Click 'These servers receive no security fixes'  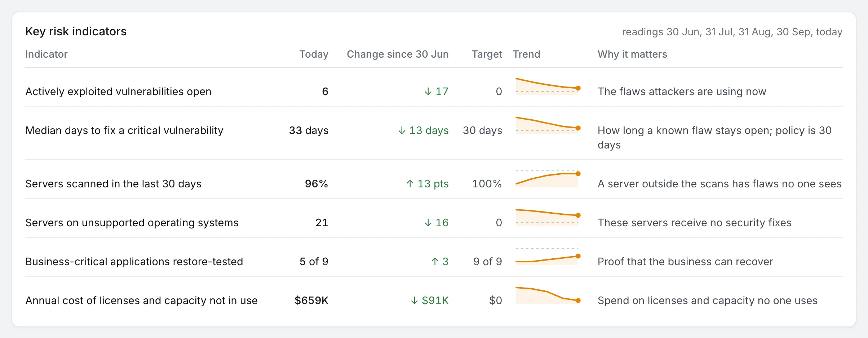(x=695, y=223)
